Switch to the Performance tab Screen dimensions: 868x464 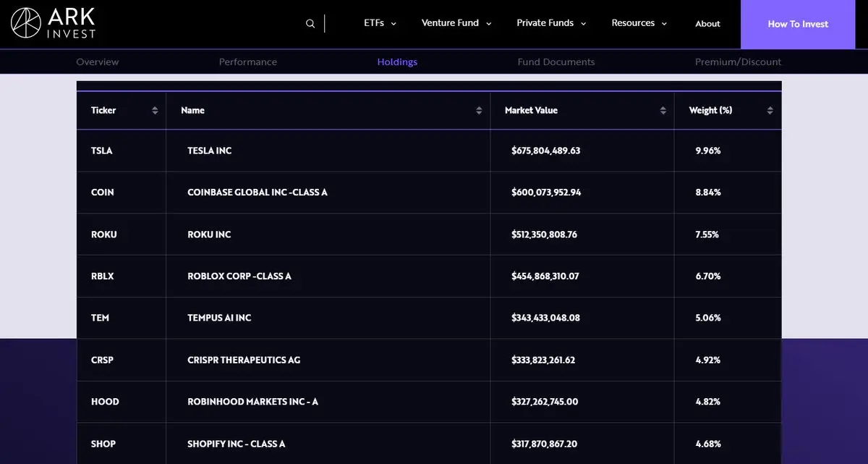(248, 62)
